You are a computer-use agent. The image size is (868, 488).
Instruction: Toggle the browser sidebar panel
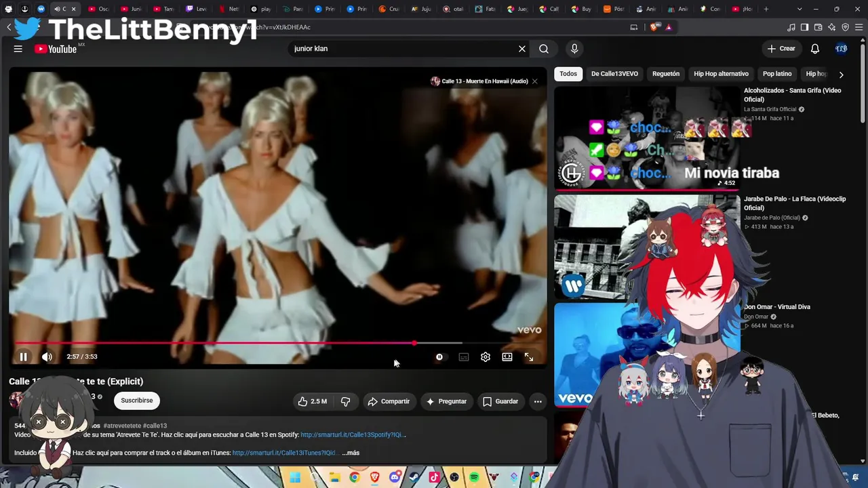(805, 27)
